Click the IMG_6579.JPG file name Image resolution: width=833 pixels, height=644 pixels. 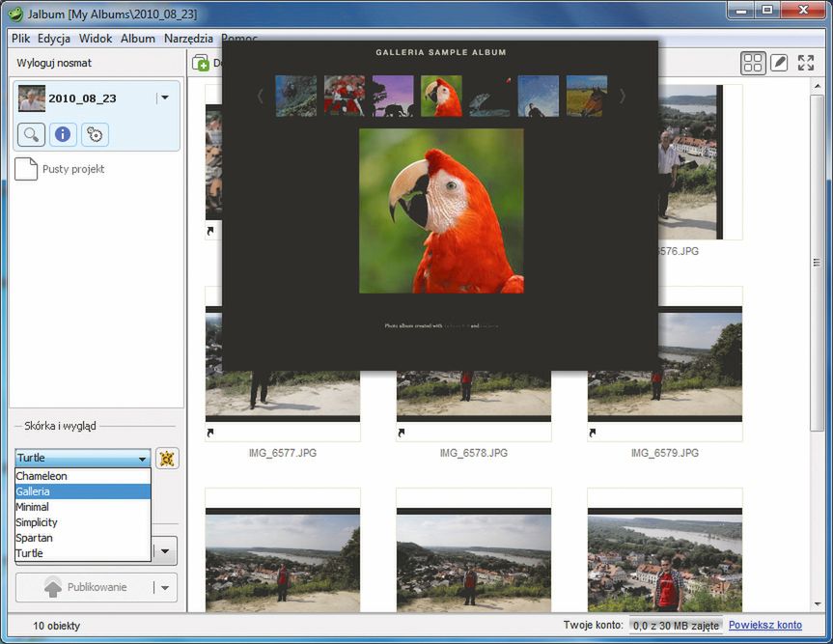(x=665, y=453)
